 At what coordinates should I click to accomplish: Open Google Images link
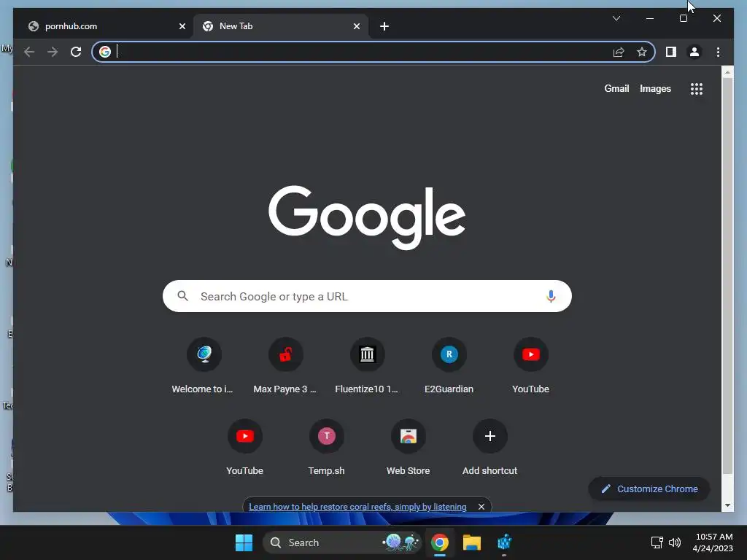click(x=655, y=88)
